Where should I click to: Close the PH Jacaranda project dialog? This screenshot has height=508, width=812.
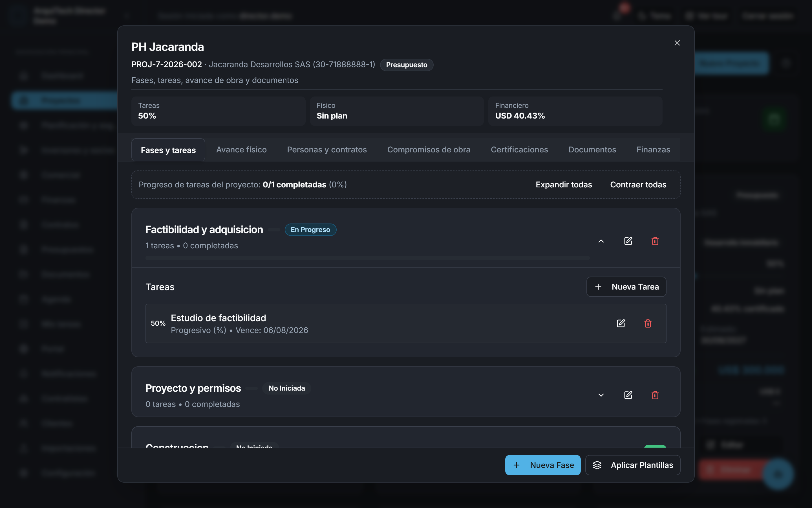[x=677, y=43]
